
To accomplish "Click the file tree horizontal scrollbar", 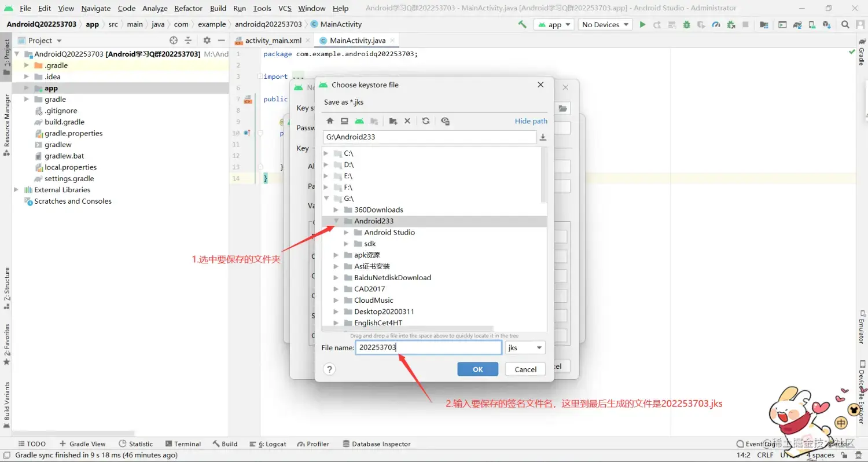I will (x=408, y=329).
